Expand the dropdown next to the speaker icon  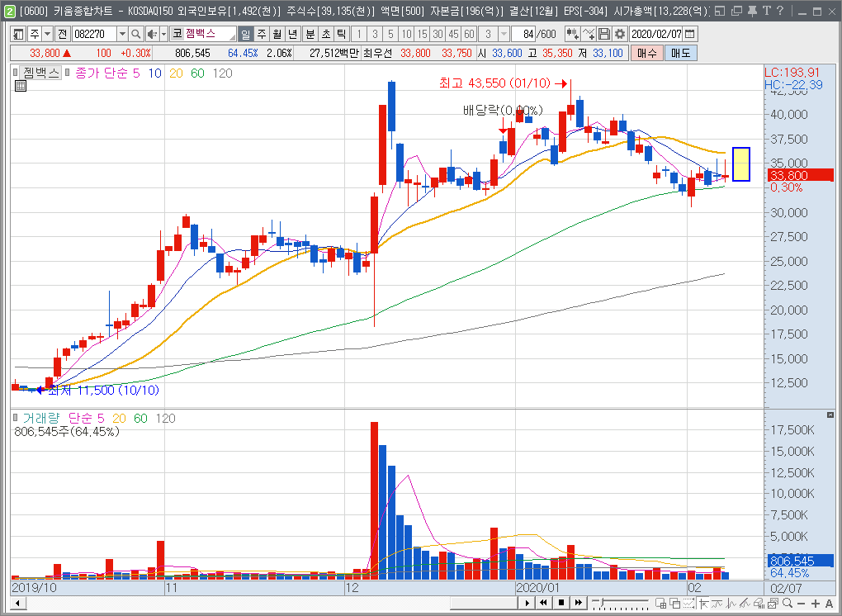[x=163, y=35]
